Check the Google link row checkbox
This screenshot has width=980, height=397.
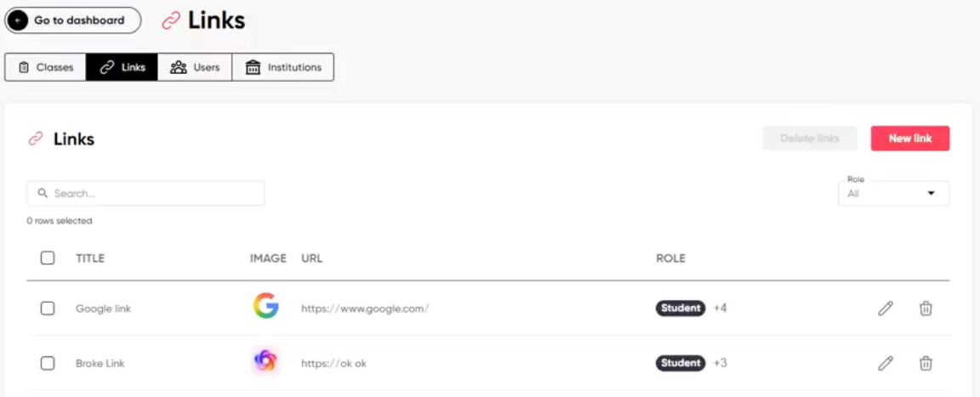pos(48,309)
